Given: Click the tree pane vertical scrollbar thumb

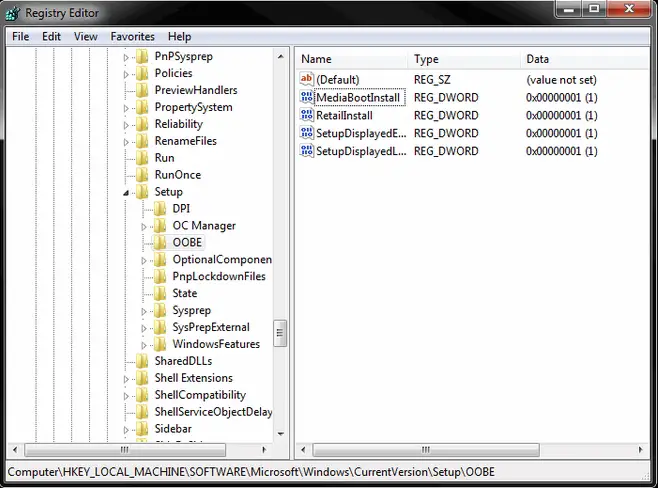Looking at the screenshot, I should (x=280, y=333).
